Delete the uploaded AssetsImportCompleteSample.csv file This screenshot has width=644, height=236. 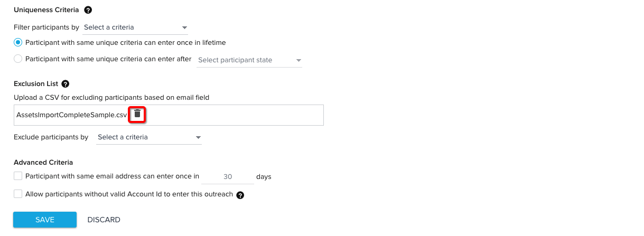click(137, 114)
